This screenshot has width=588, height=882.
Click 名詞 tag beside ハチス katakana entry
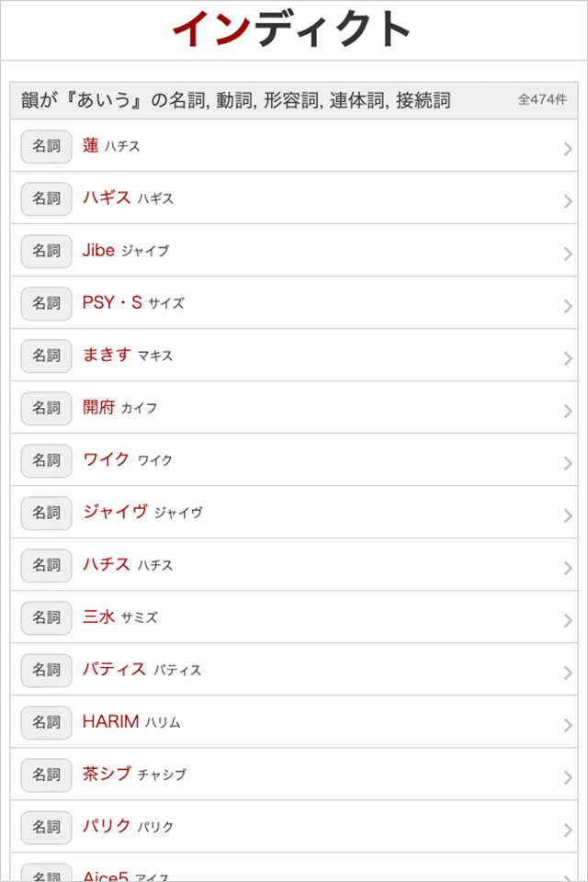pyautogui.click(x=46, y=565)
